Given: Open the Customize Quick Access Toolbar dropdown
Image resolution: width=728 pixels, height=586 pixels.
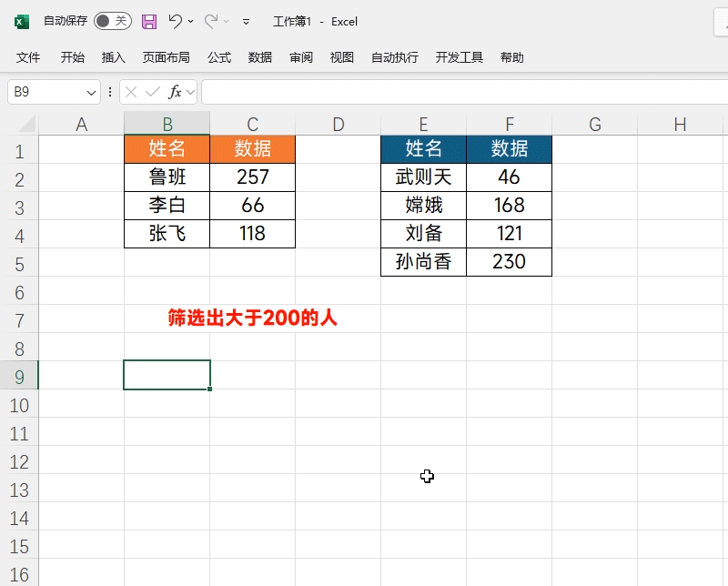Looking at the screenshot, I should coord(246,21).
